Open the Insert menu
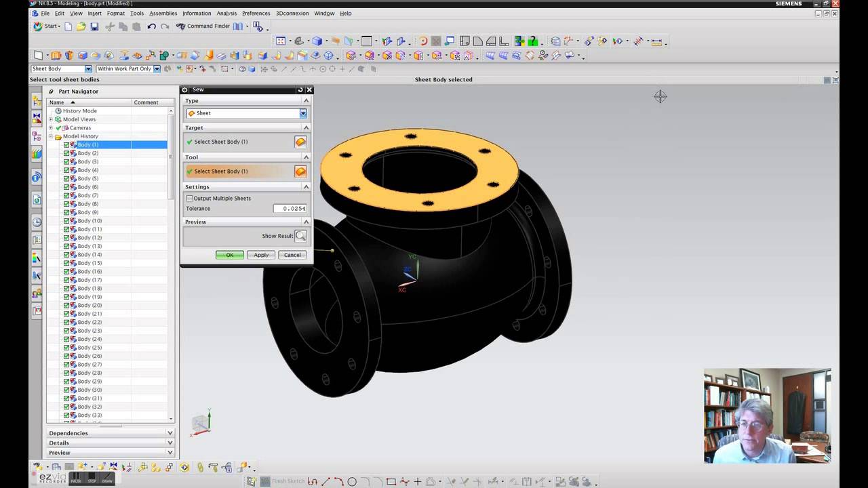The width and height of the screenshot is (868, 488). tap(94, 14)
